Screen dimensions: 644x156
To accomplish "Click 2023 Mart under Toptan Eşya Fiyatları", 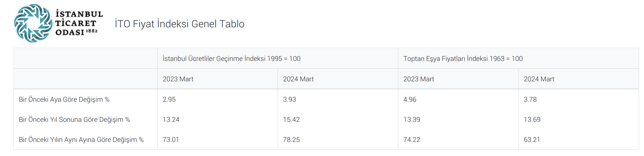I will pyautogui.click(x=419, y=79).
